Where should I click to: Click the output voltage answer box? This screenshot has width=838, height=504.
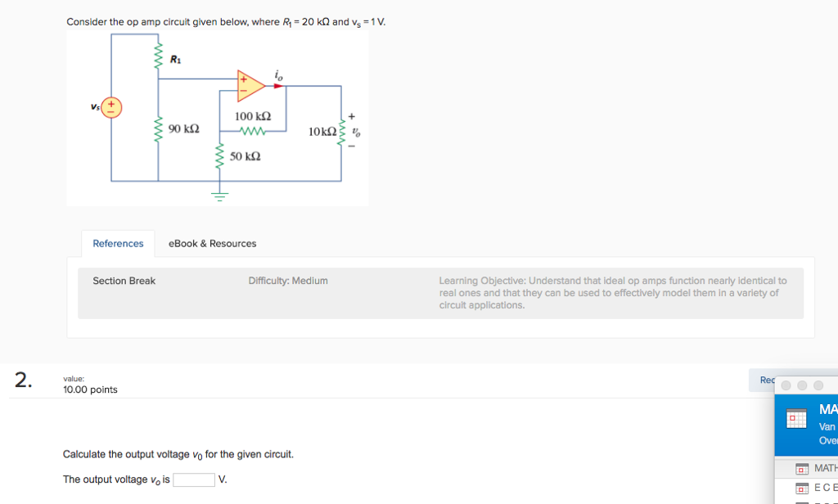tap(193, 479)
